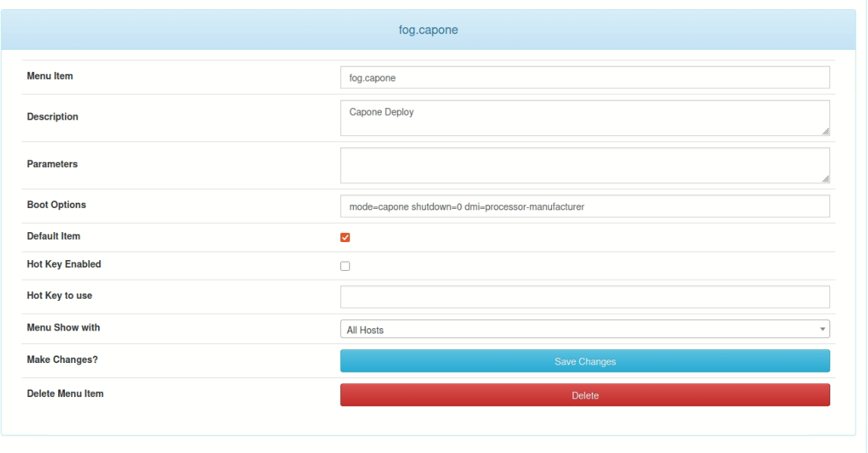The image size is (868, 453).
Task: Click the red Delete button
Action: [584, 395]
